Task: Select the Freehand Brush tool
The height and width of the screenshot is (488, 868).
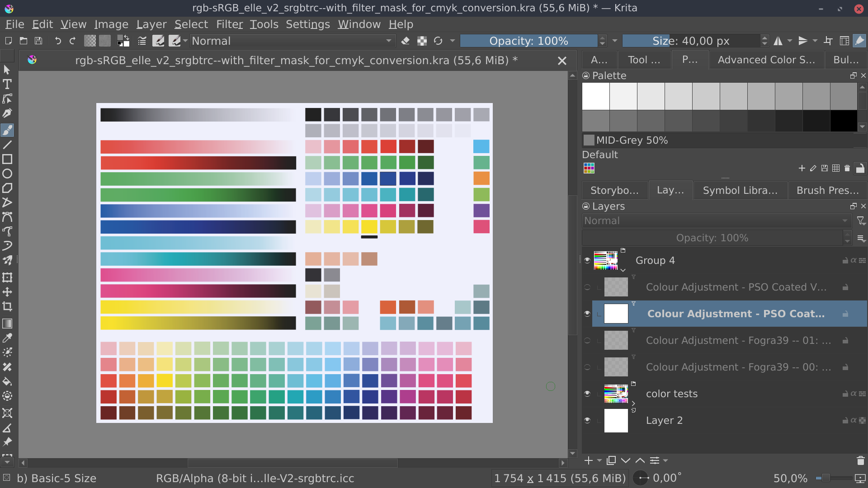Action: pos(7,131)
